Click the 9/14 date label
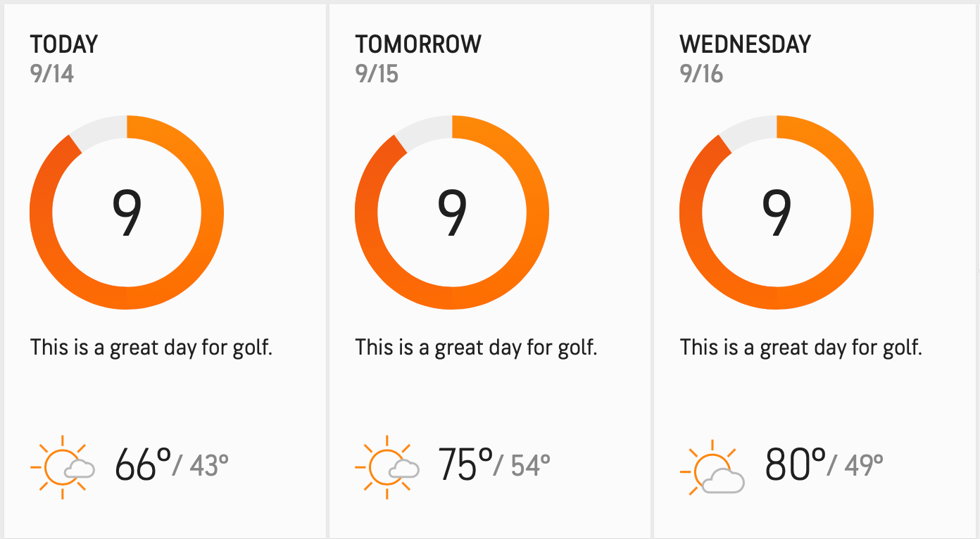This screenshot has height=539, width=980. (52, 74)
